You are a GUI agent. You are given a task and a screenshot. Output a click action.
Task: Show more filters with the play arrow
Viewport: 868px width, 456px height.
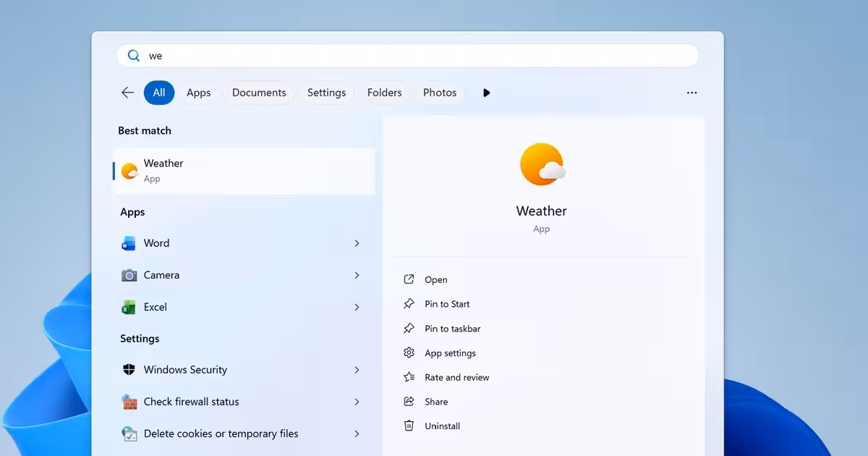487,93
